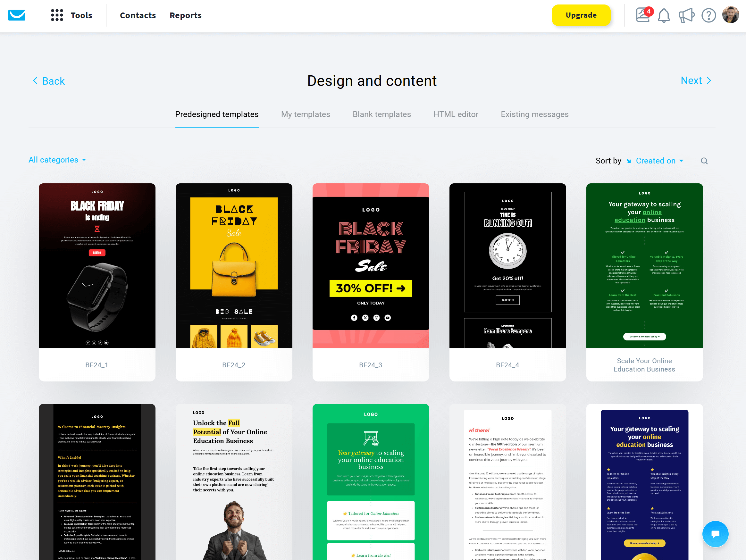Click the Next navigation link
746x560 pixels.
pyautogui.click(x=696, y=80)
